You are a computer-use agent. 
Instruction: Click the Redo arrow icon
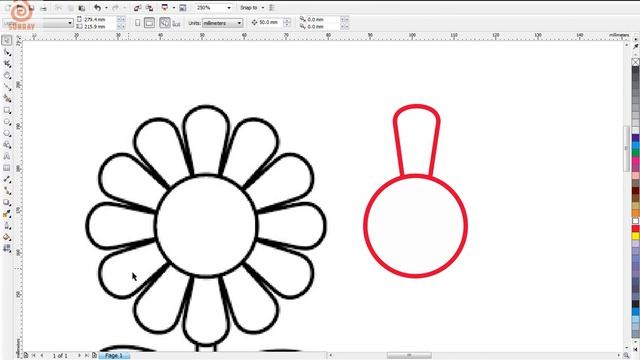[x=116, y=7]
